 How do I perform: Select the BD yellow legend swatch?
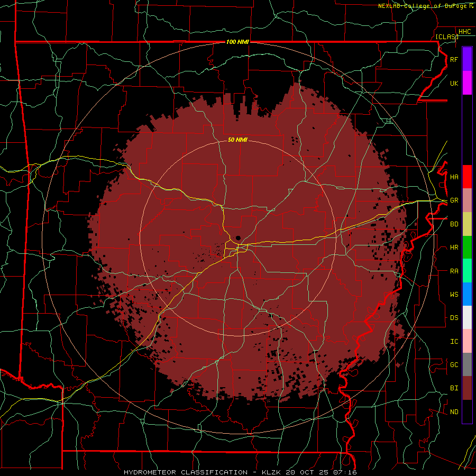(x=467, y=224)
